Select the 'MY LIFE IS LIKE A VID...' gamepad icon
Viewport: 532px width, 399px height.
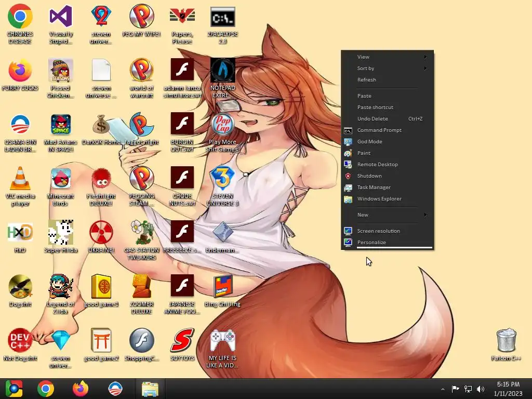click(222, 348)
